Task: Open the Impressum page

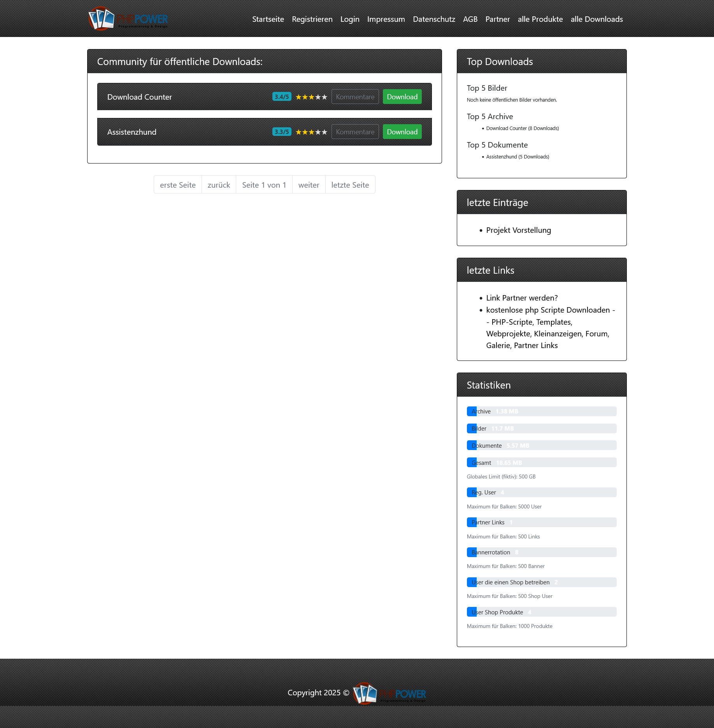Action: tap(386, 19)
